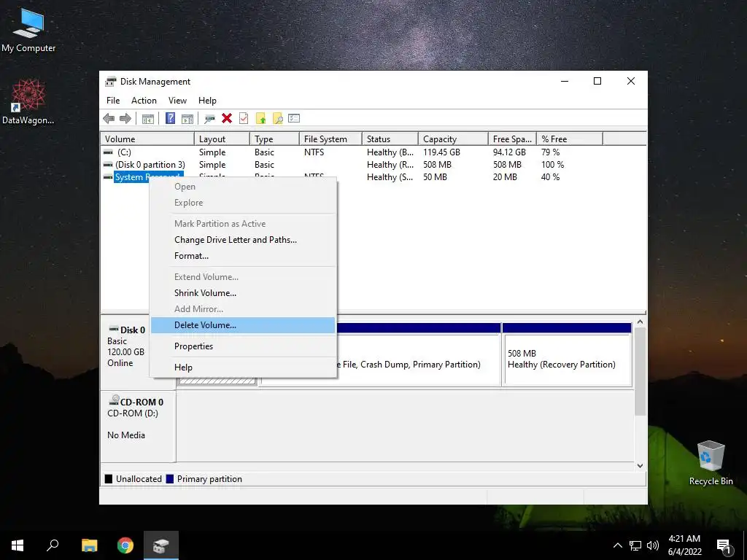Sort by the Layout column header
The width and height of the screenshot is (747, 560).
[222, 139]
